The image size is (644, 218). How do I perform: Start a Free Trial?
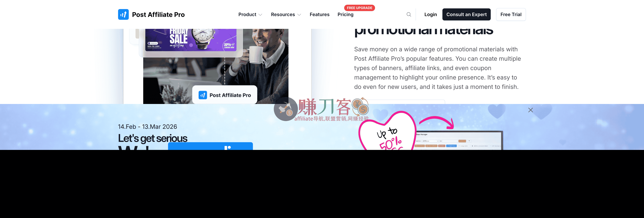click(x=511, y=14)
